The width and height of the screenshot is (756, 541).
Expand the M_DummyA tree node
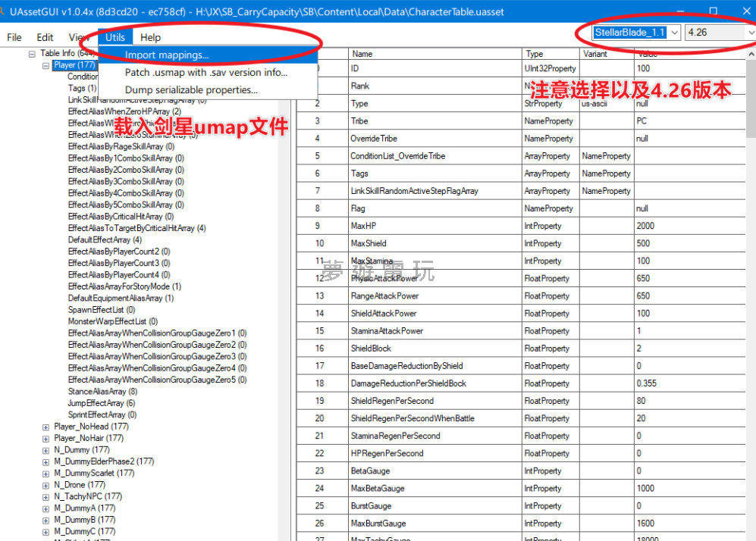[46, 508]
